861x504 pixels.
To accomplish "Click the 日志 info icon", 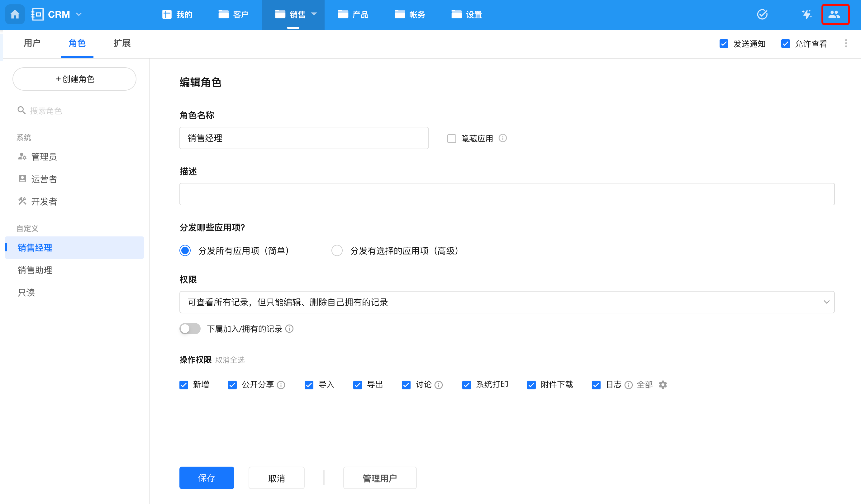I will point(629,385).
